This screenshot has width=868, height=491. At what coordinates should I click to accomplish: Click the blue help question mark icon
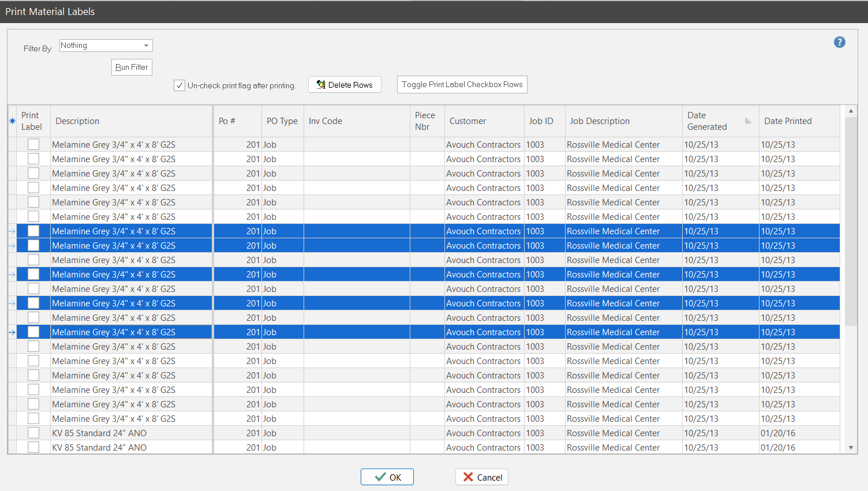[839, 42]
